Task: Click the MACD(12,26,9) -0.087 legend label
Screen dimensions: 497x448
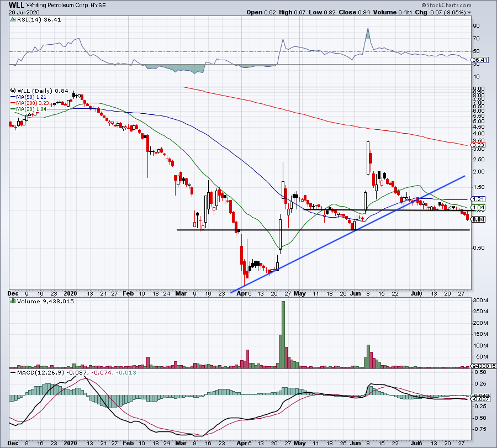Action: [x=53, y=372]
